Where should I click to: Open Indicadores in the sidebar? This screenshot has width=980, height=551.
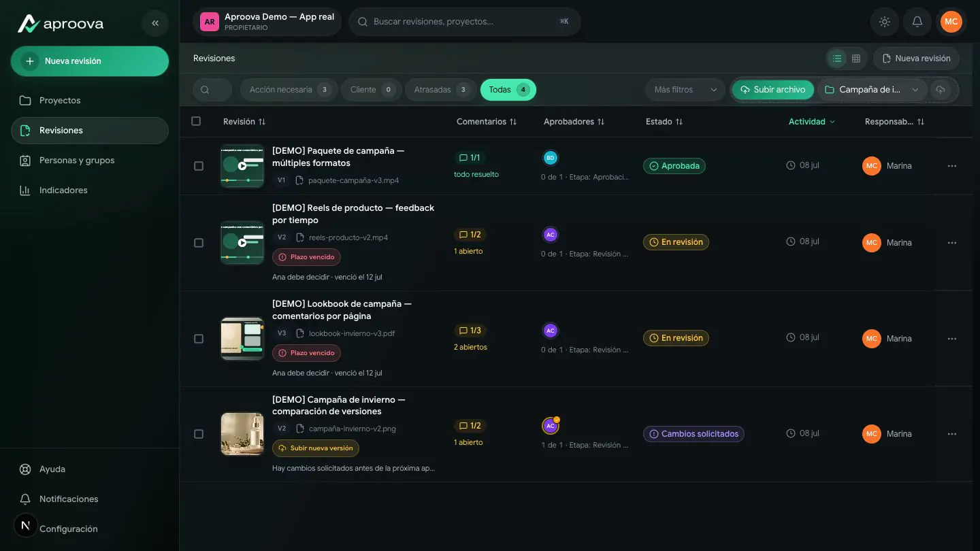pyautogui.click(x=90, y=190)
